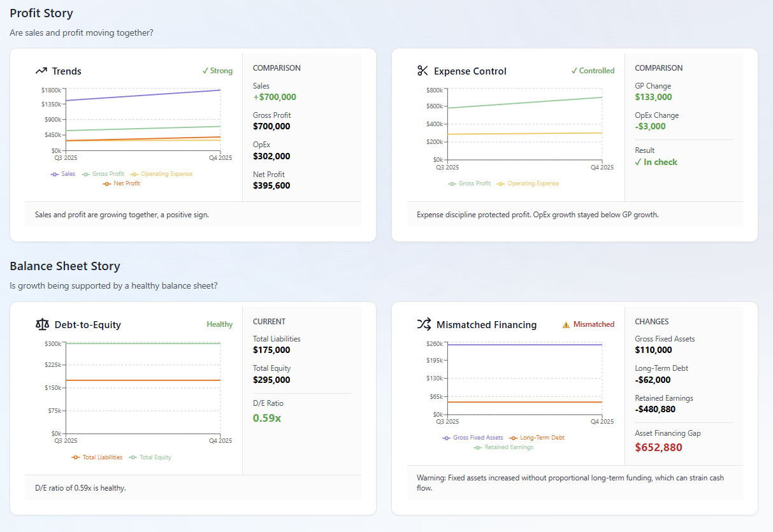Click the checkmark Controlled status badge
773x532 pixels.
(593, 71)
